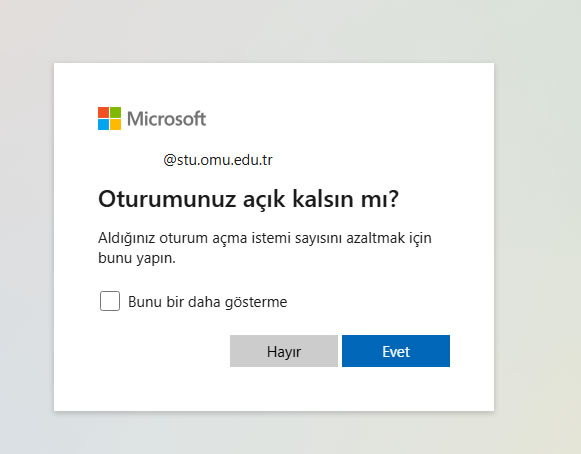Screen dimensions: 581x454
Task: Click the 'Bunu bir daha gösterme' label text
Action: point(208,302)
